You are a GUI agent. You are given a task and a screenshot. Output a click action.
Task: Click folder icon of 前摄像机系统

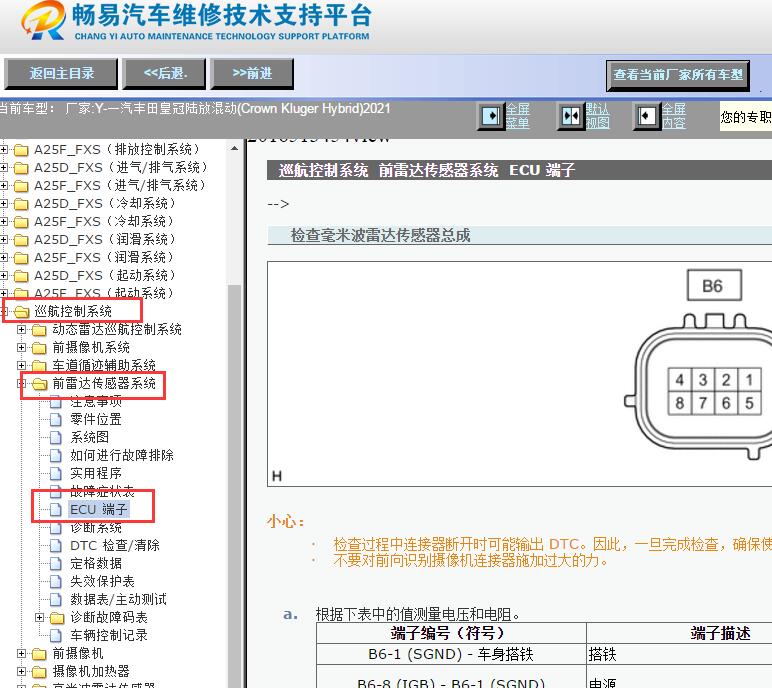39,348
